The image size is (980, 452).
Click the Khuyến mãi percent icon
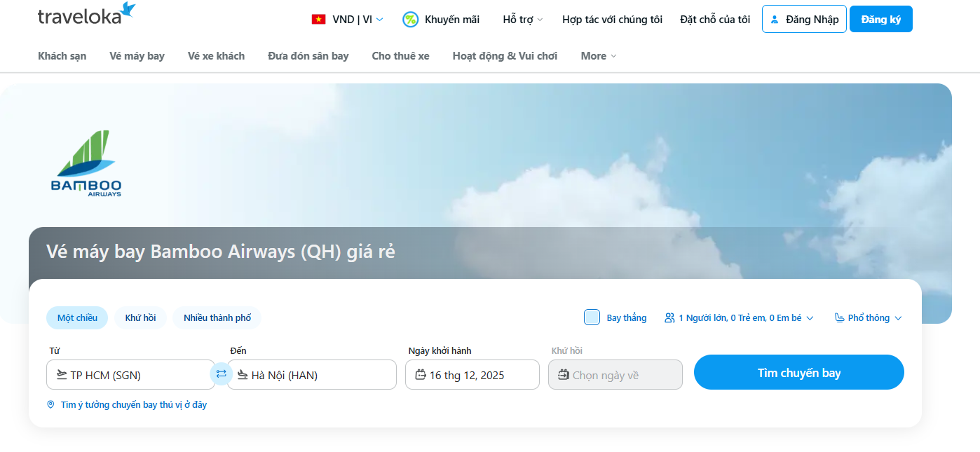click(410, 20)
